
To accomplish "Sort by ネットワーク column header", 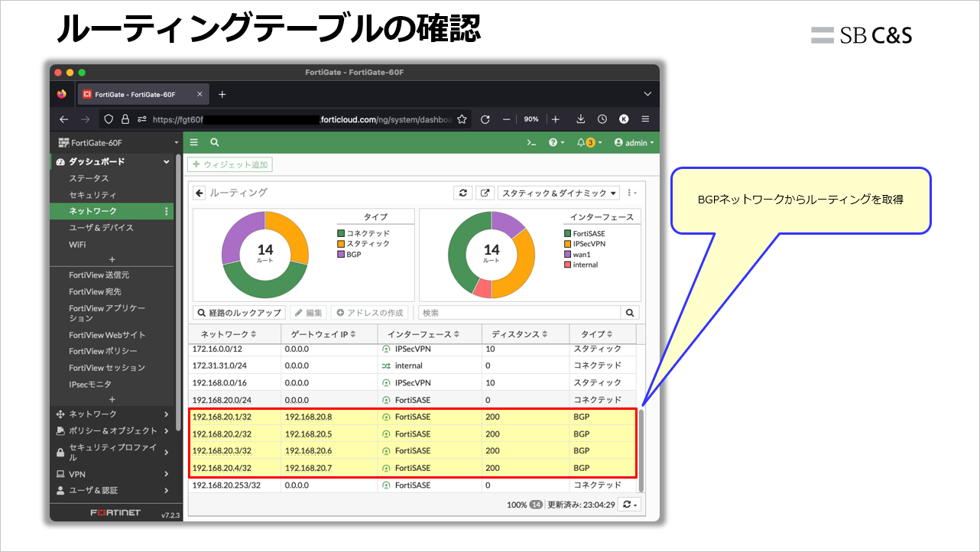I will point(235,334).
